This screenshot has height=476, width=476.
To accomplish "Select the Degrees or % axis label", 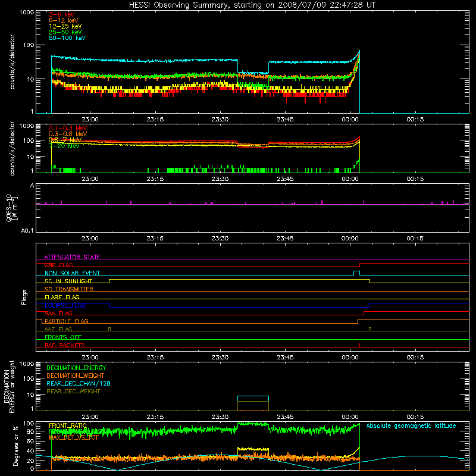I will 15,446.
